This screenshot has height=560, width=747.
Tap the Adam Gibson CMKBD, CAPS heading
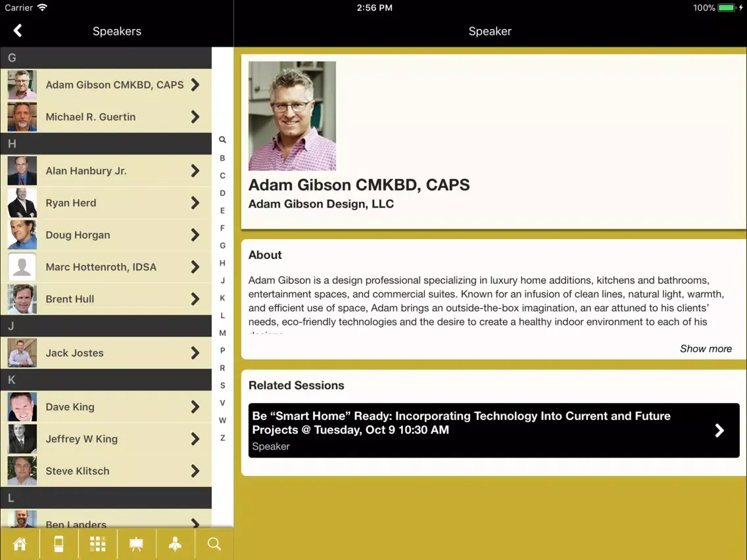pos(359,185)
